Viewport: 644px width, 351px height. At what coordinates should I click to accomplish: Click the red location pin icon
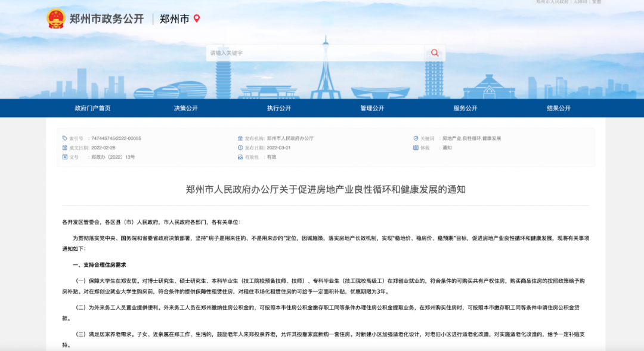click(197, 19)
